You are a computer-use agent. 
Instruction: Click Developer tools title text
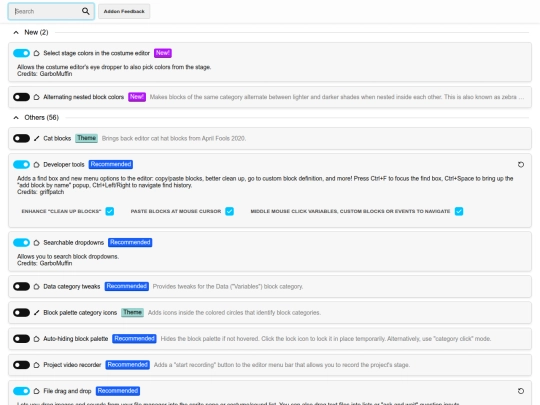pyautogui.click(x=64, y=165)
